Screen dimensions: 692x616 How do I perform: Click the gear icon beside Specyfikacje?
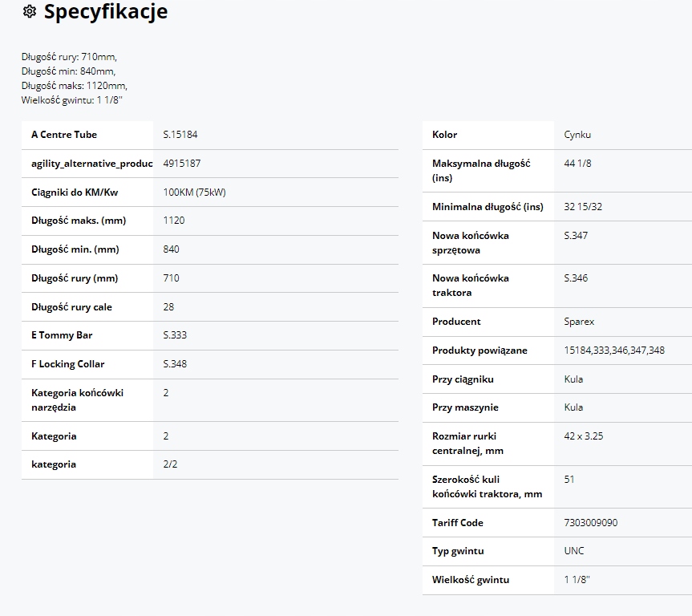pyautogui.click(x=30, y=11)
